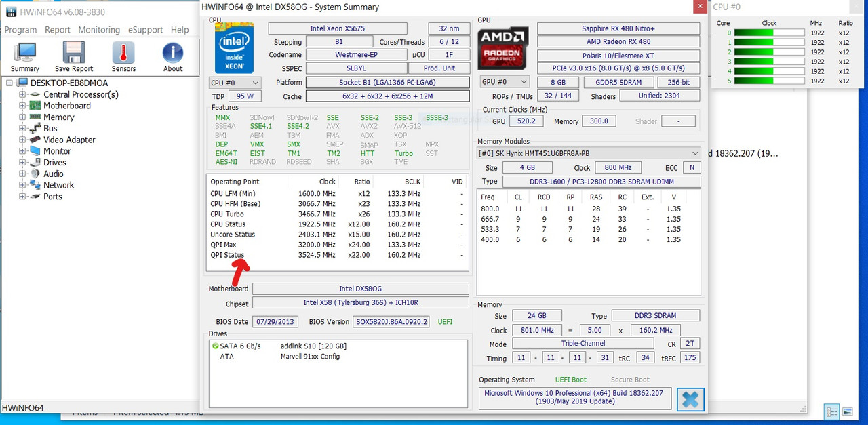
Task: Switch to details view icon in background window
Action: [x=832, y=411]
